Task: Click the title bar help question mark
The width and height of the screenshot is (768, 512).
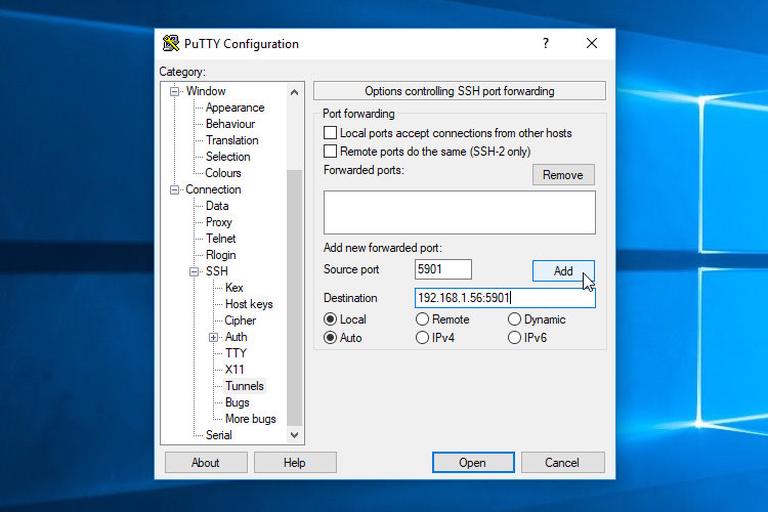Action: (545, 44)
